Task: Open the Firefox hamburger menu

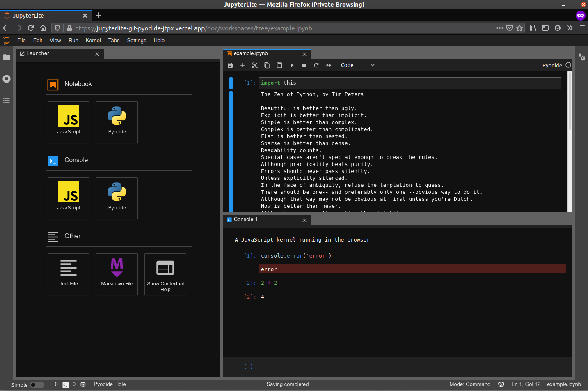Action: (x=582, y=28)
